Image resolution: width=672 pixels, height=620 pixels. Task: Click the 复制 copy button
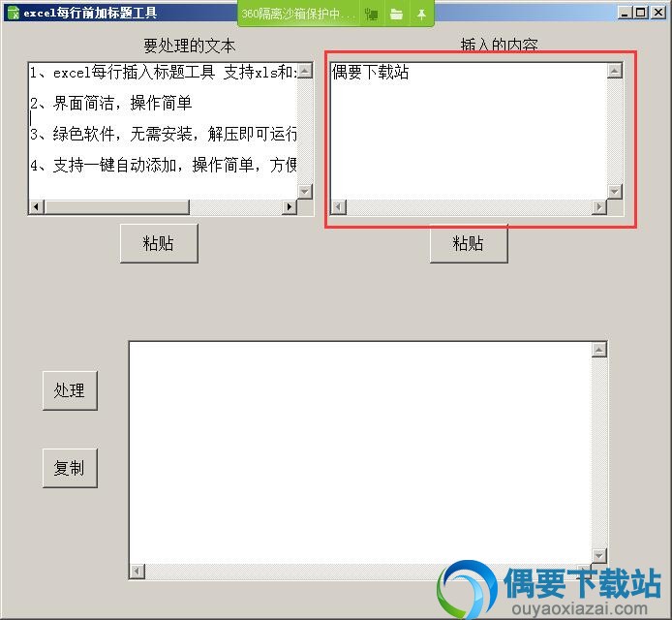(70, 468)
